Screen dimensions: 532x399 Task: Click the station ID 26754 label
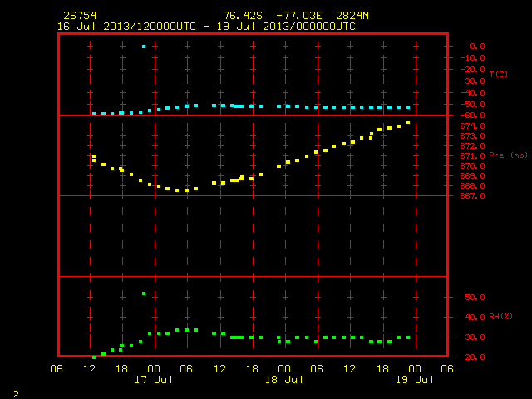click(x=80, y=16)
